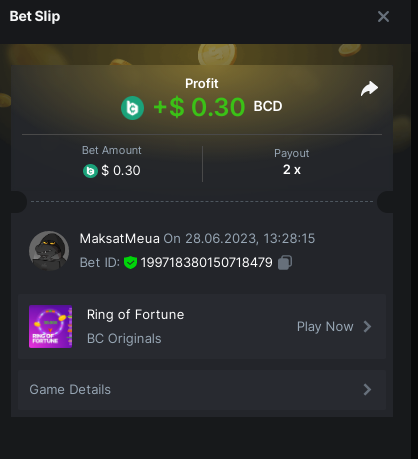Click the profit amount +$ 0.30
This screenshot has height=459, width=418.
pos(199,107)
